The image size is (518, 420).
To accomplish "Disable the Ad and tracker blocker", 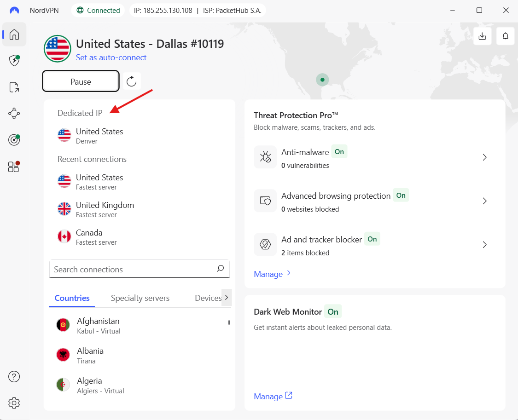I will coord(372,239).
